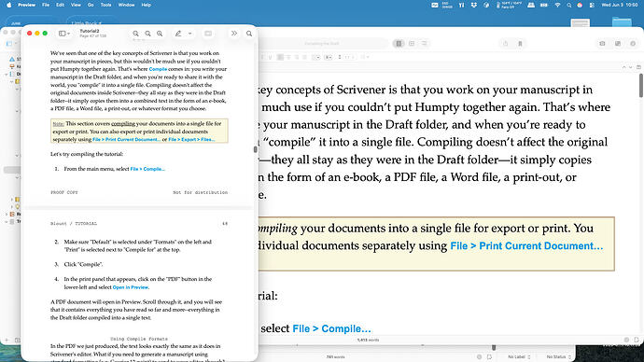Click Open in Preview link in step 4

[130, 287]
